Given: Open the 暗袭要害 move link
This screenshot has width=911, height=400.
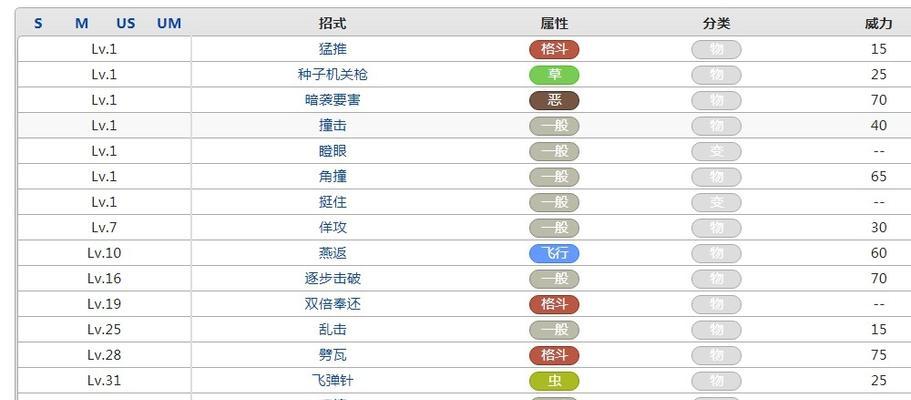Looking at the screenshot, I should coord(333,101).
